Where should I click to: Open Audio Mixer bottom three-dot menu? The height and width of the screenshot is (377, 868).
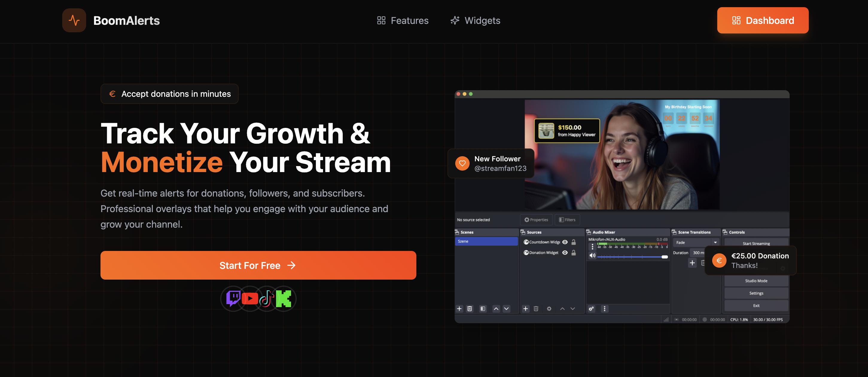tap(604, 309)
